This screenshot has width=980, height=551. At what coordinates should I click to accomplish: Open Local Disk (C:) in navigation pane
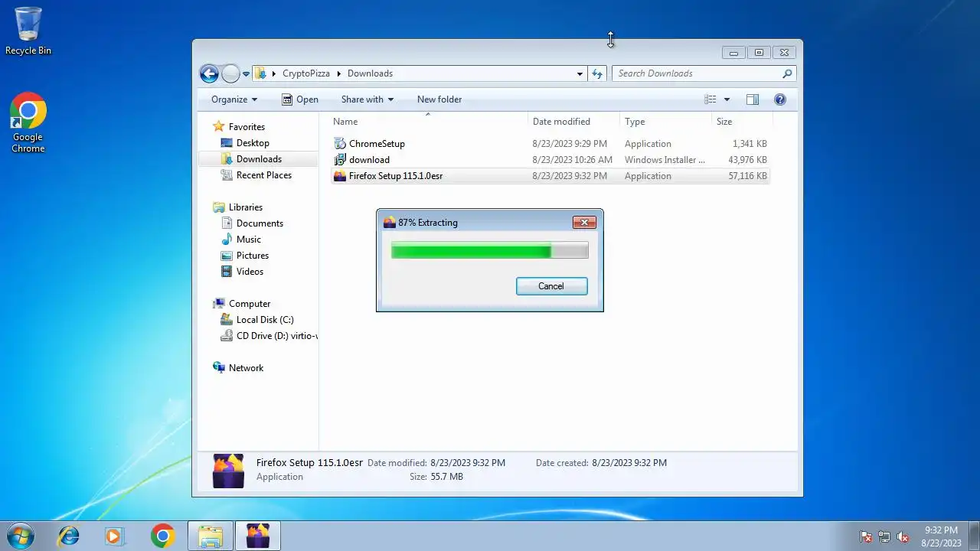point(265,320)
